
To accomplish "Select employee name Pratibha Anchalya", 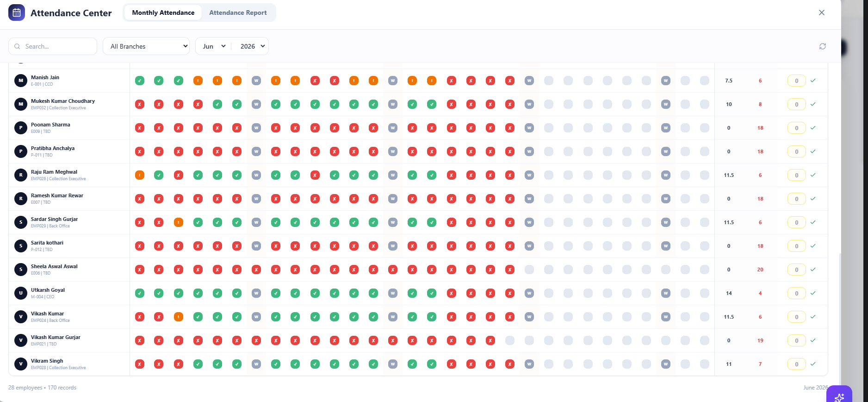I will [x=53, y=148].
